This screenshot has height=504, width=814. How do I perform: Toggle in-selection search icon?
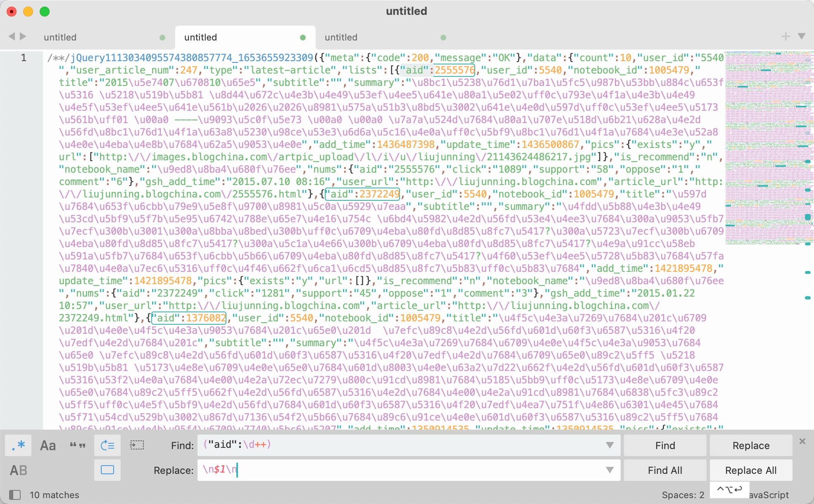(137, 445)
